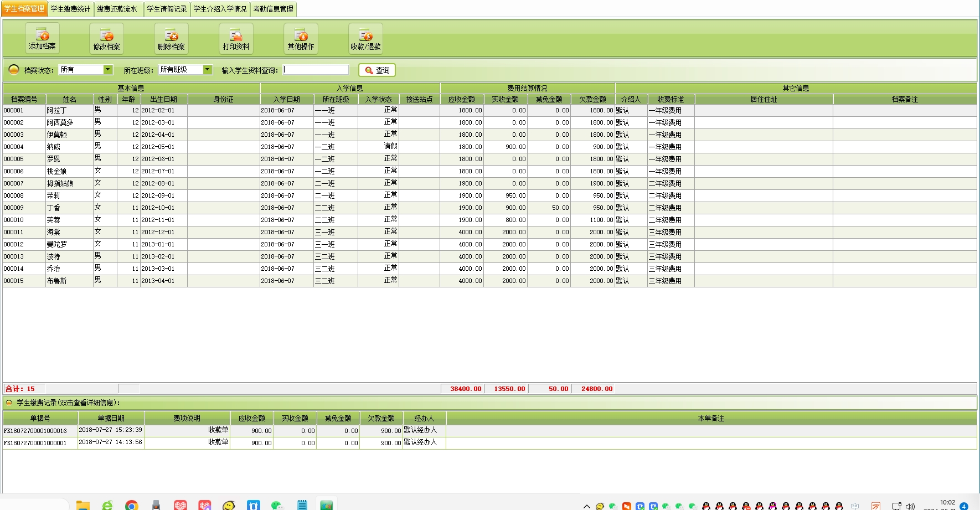
Task: Switch to the 缴费还款流水 tab
Action: pos(117,9)
